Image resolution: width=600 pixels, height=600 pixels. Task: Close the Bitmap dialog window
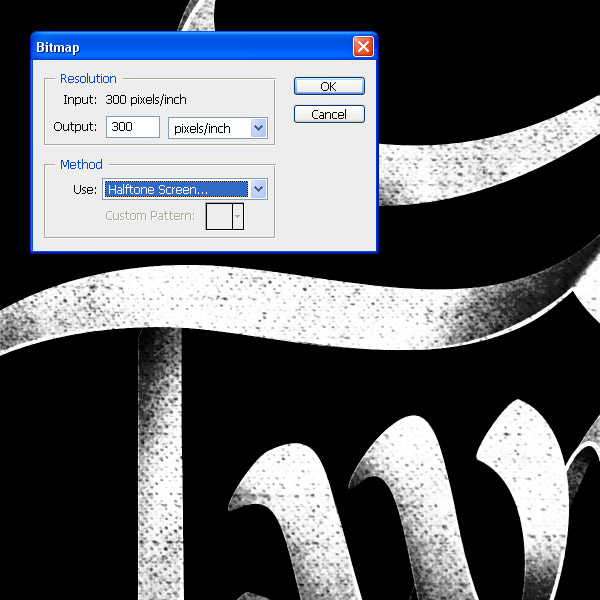[363, 47]
